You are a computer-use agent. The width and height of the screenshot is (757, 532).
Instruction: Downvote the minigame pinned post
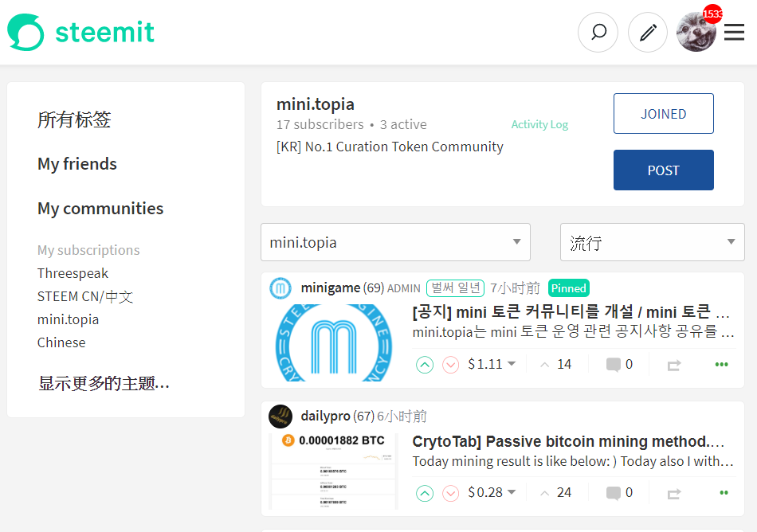(x=451, y=365)
